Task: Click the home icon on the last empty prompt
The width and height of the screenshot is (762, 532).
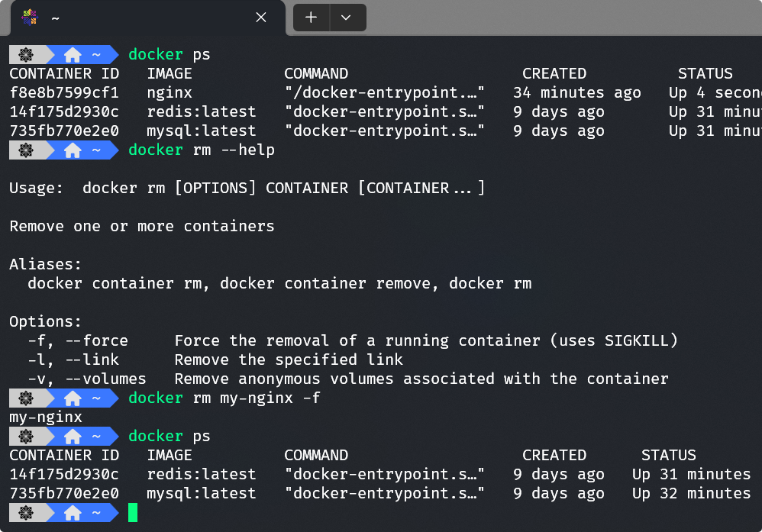Action: 73,513
